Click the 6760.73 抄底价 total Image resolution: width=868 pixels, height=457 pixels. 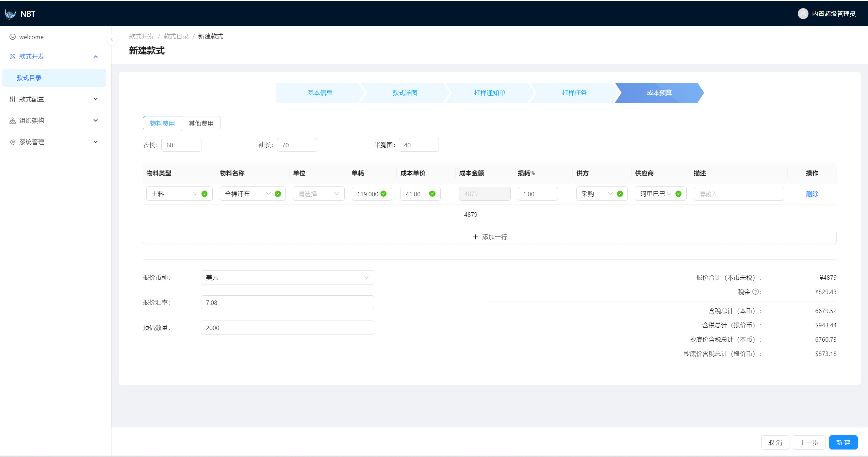(x=826, y=339)
